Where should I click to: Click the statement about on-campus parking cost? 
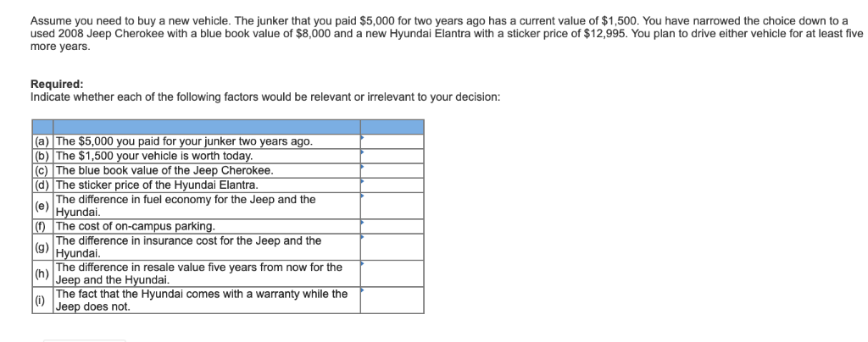pyautogui.click(x=136, y=226)
